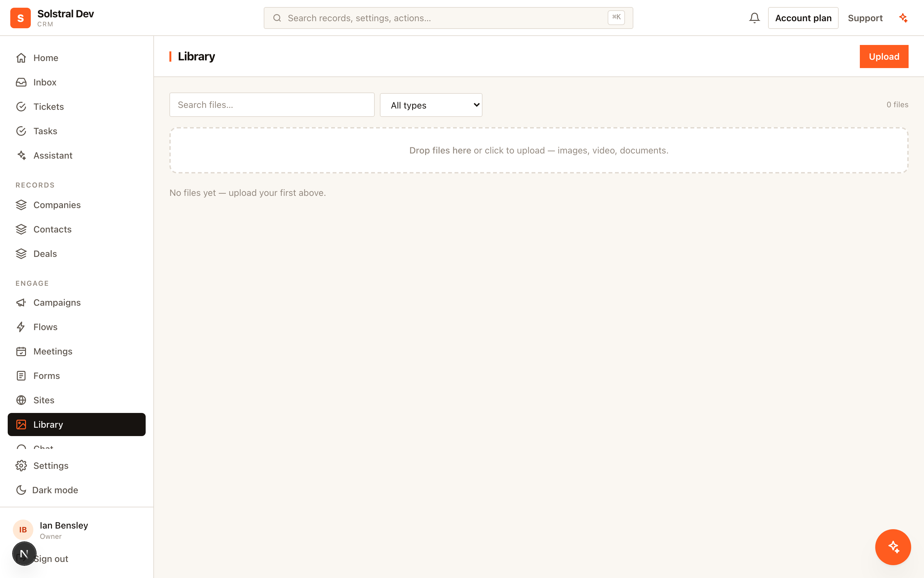This screenshot has height=578, width=924.
Task: Open Library in the sidebar
Action: point(77,424)
